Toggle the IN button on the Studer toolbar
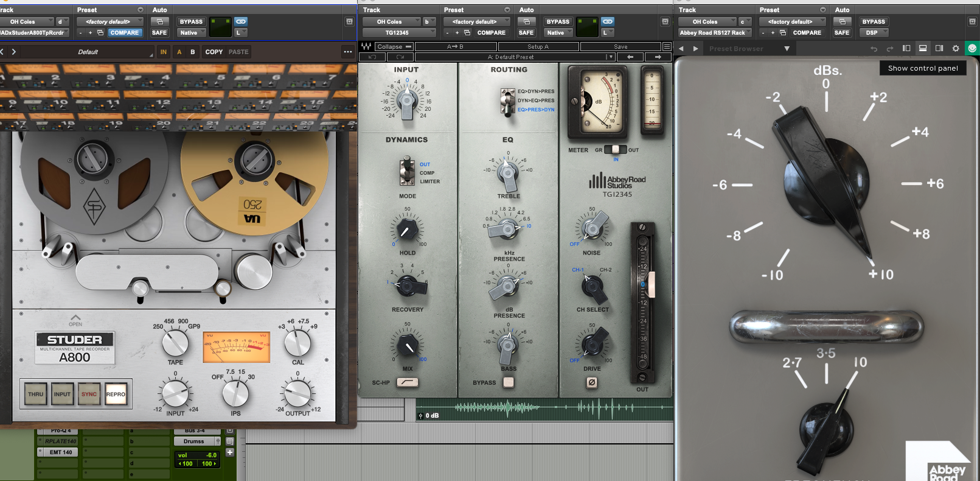Screen dimensions: 980x481 (164, 52)
